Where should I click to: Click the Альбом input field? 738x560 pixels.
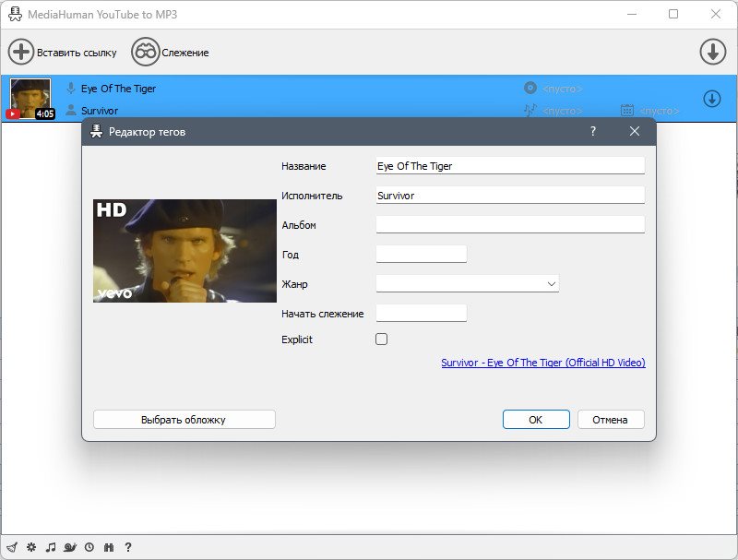tap(510, 225)
